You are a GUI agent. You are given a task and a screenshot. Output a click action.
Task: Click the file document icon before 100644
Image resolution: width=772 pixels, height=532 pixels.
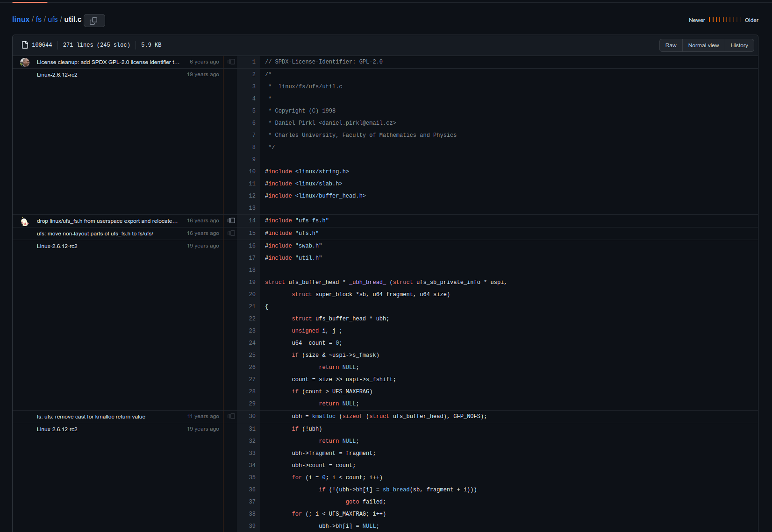pyautogui.click(x=24, y=44)
